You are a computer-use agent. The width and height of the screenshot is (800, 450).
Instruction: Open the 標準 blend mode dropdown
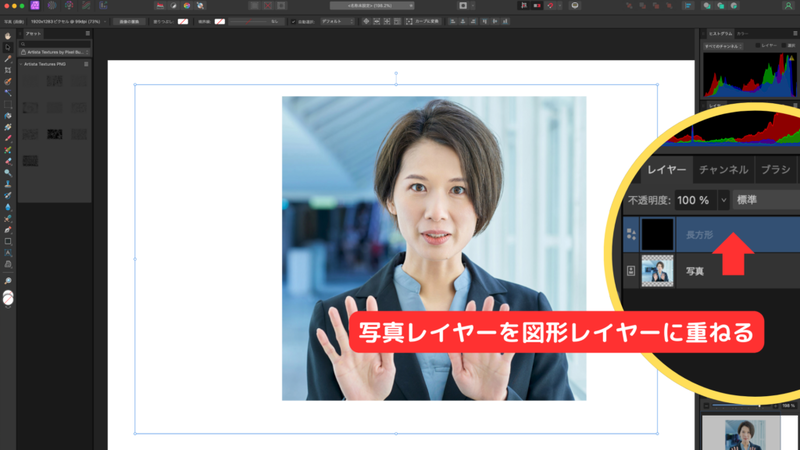pos(766,200)
